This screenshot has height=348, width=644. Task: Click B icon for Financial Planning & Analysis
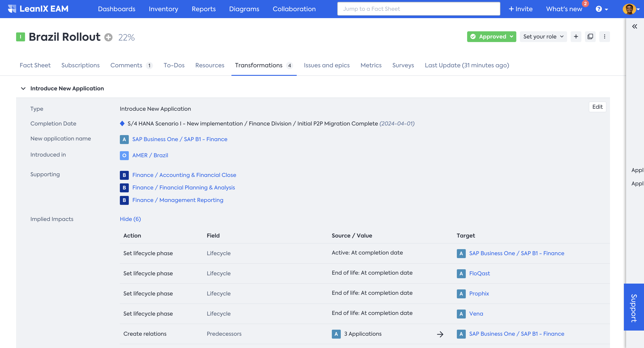[x=124, y=187]
